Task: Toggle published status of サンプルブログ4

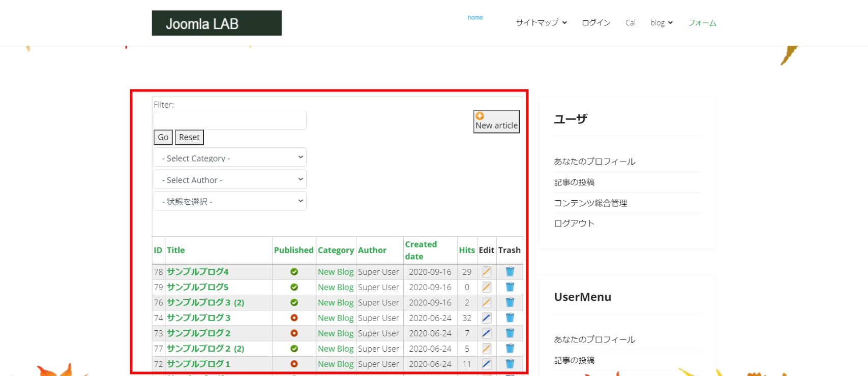Action: point(294,272)
